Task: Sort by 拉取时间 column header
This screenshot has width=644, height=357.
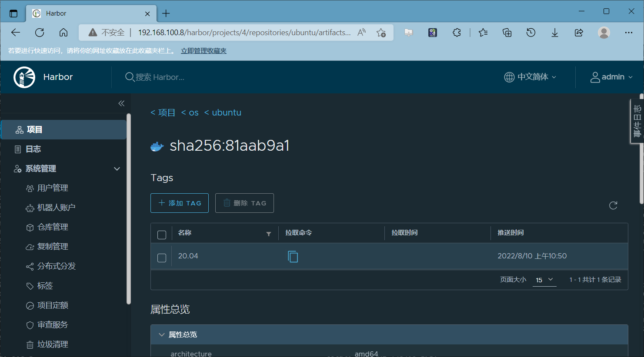Action: point(404,233)
